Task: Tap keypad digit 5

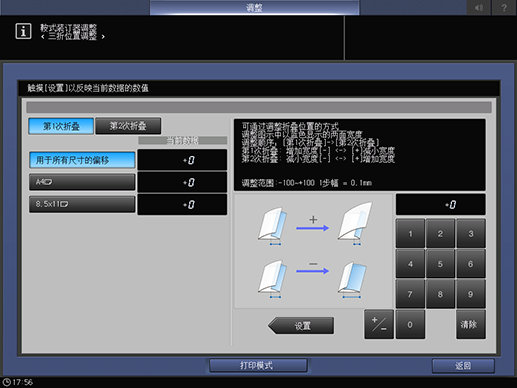Action: 440,264
